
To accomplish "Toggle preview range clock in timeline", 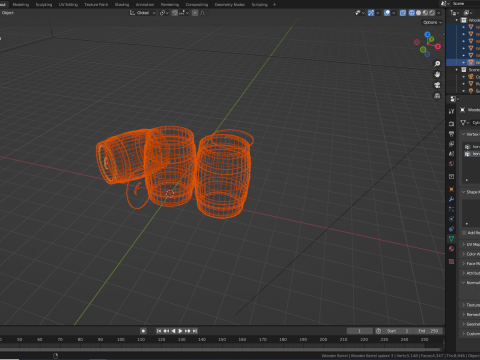I will click(378, 331).
